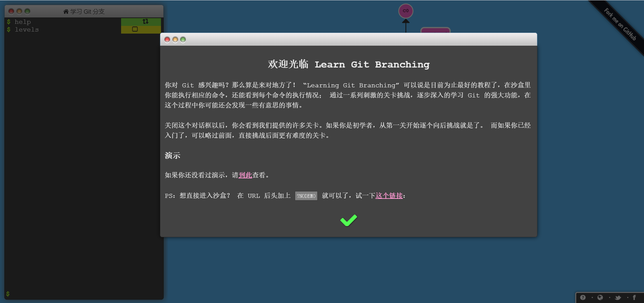The width and height of the screenshot is (644, 303).
Task: Click the green dot on terminal window
Action: click(28, 11)
